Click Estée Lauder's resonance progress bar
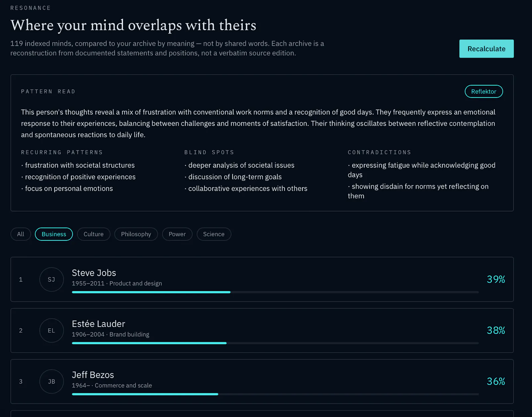 pyautogui.click(x=275, y=343)
